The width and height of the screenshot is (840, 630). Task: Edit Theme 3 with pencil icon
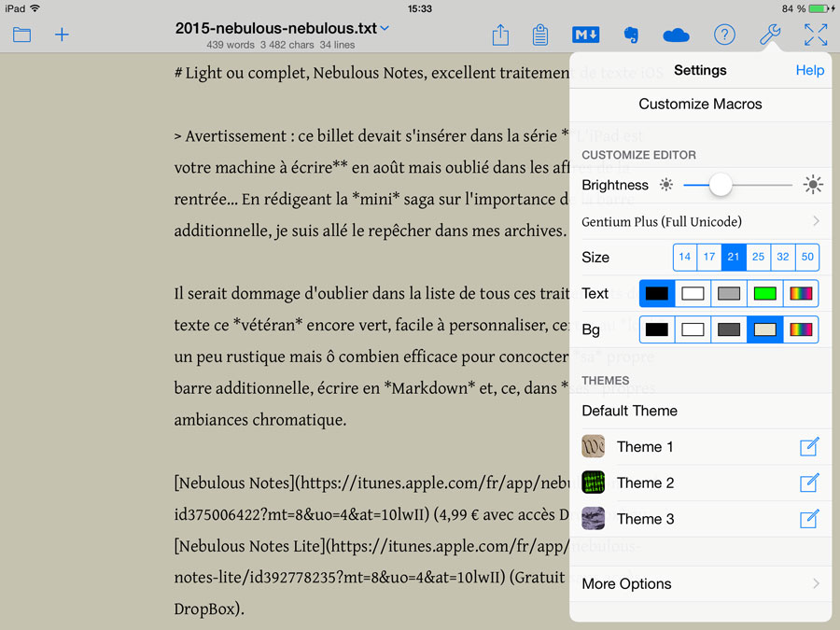[x=809, y=519]
